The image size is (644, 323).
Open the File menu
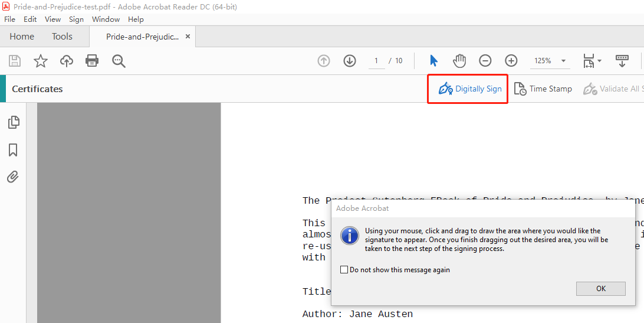pyautogui.click(x=9, y=19)
